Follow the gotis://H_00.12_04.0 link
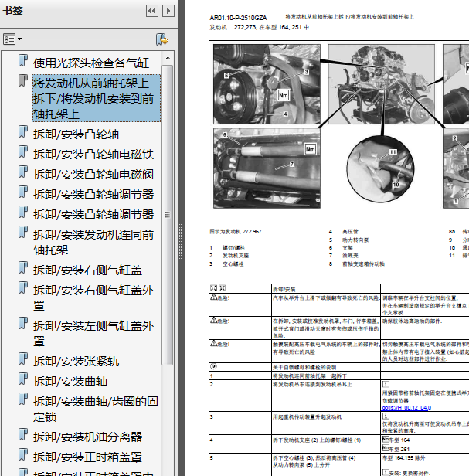The width and height of the screenshot is (469, 476). tap(406, 408)
